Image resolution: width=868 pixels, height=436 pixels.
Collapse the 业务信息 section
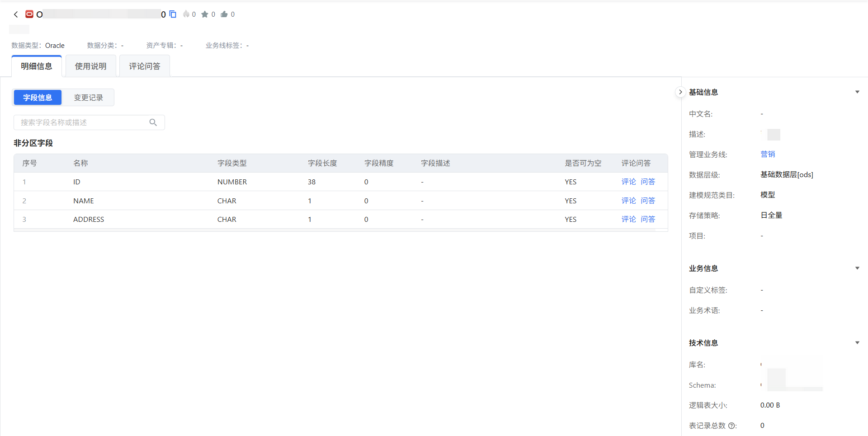(x=857, y=268)
